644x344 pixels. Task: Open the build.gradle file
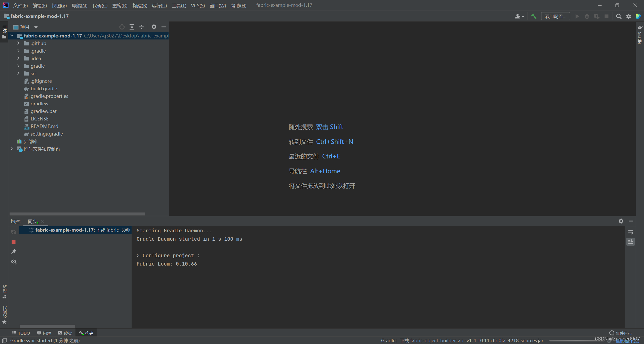[44, 89]
